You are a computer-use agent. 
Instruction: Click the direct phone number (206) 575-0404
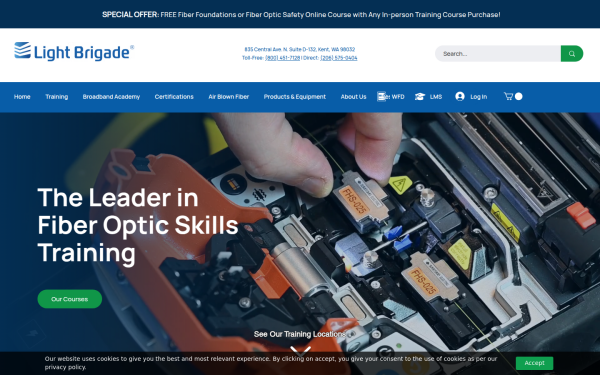pyautogui.click(x=339, y=58)
